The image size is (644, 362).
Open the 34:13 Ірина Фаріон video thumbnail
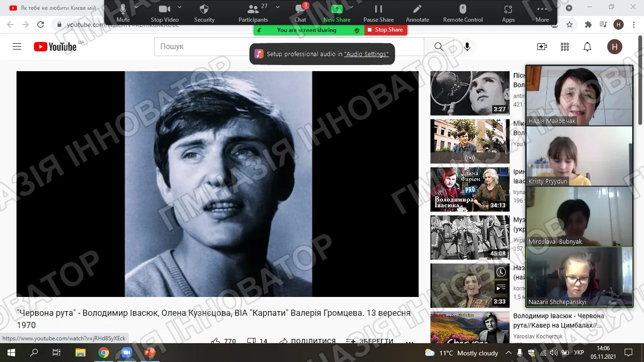(x=470, y=189)
